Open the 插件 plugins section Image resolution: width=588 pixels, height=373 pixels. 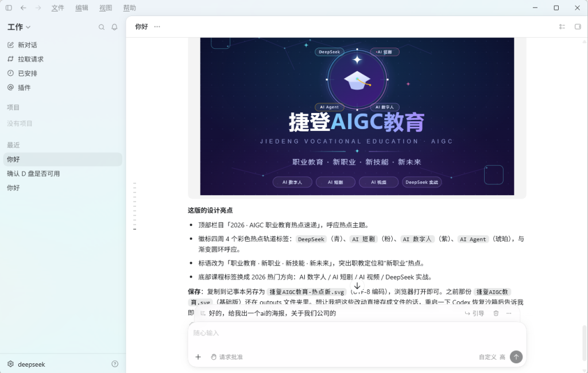pos(63,88)
